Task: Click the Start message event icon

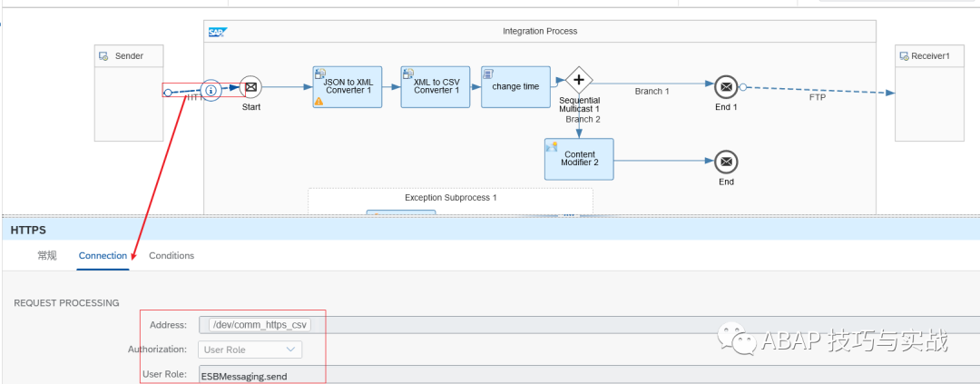Action: click(x=251, y=87)
